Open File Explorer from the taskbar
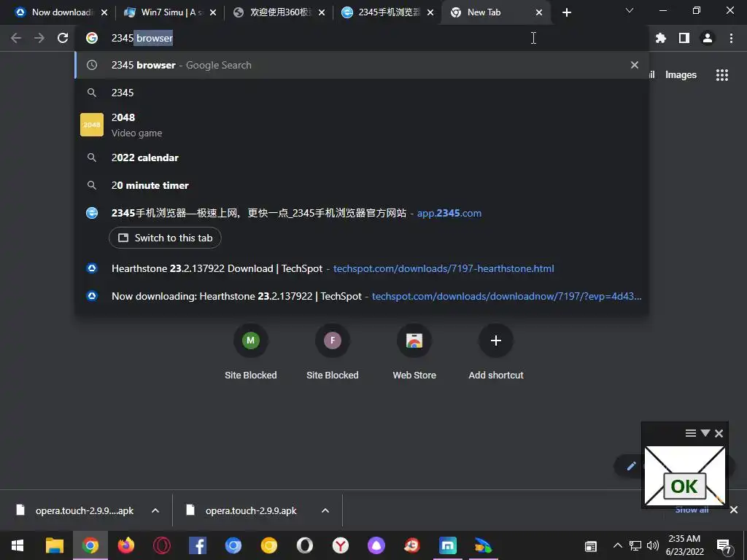The height and width of the screenshot is (560, 747). pos(54,545)
